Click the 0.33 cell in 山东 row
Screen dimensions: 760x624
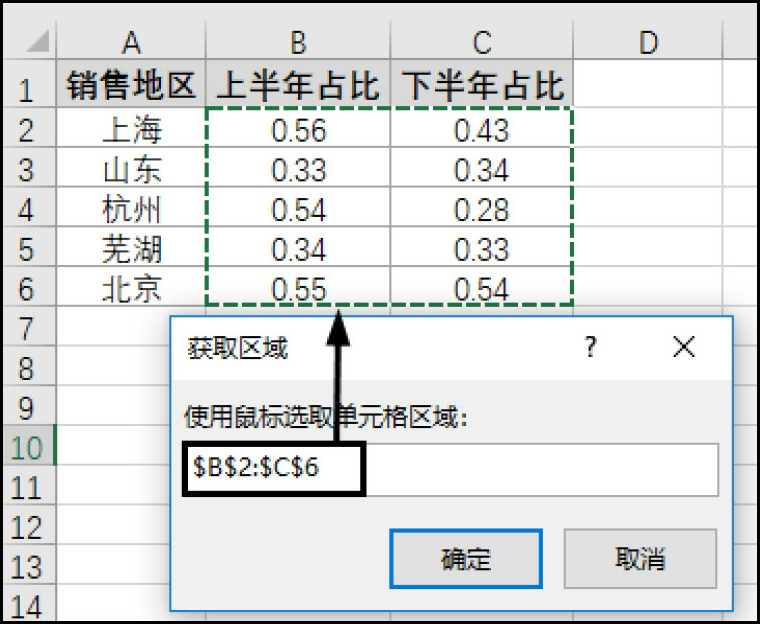click(298, 167)
